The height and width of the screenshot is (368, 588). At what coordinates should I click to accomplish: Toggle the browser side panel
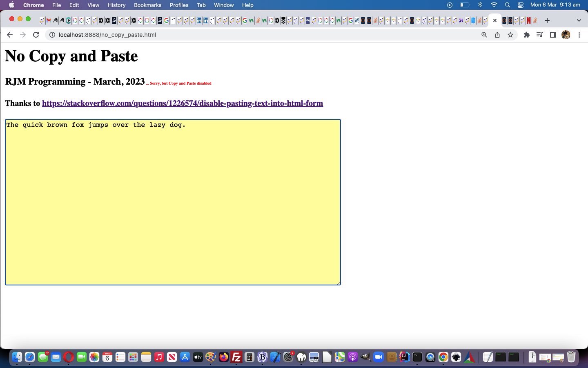(552, 35)
